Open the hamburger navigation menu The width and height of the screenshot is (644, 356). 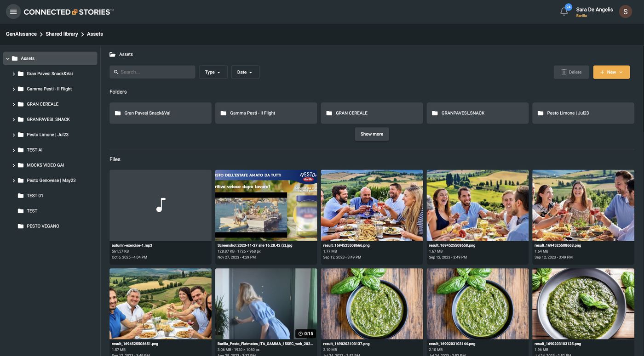pyautogui.click(x=13, y=11)
